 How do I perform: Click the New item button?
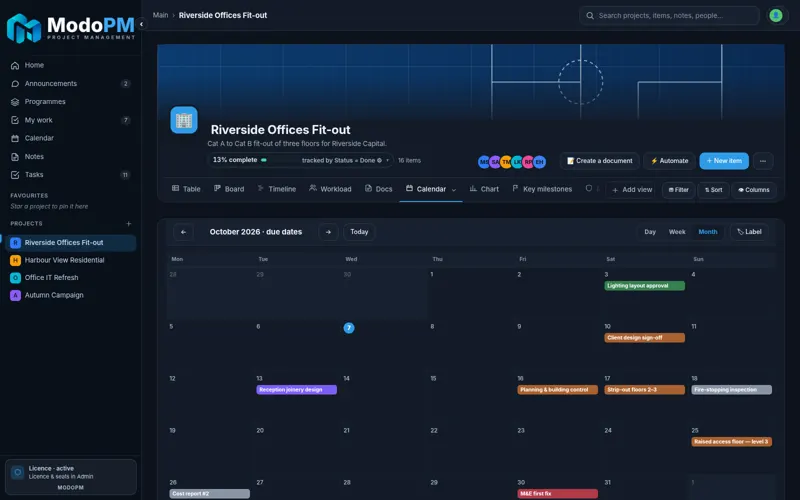(x=724, y=161)
